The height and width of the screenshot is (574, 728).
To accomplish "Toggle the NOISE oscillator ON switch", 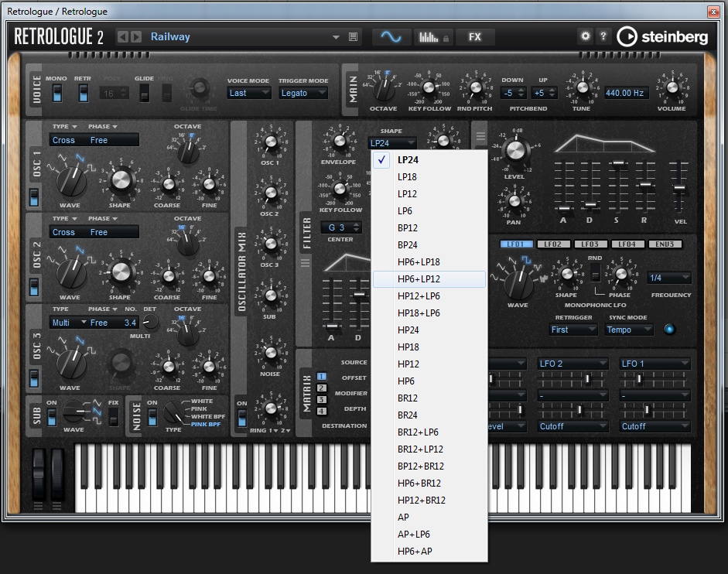I will tap(152, 415).
